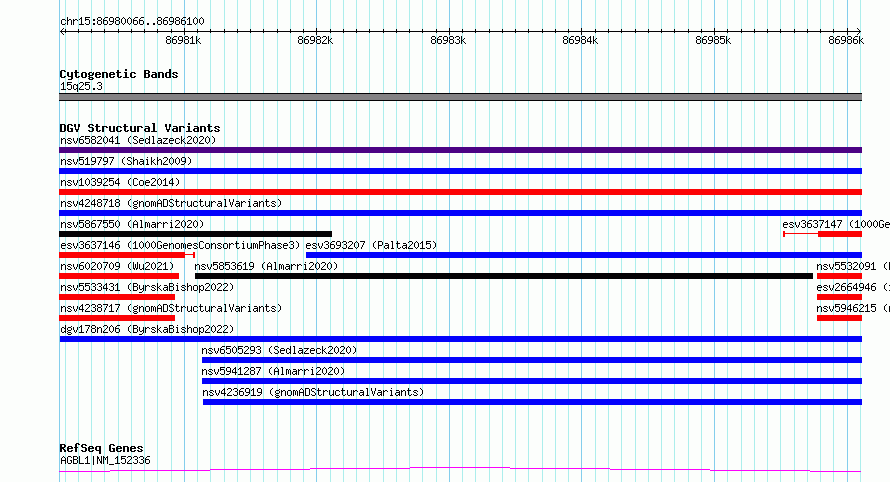Screen dimensions: 890x482
Task: Open the nsv5532091 variant label
Action: 853,266
